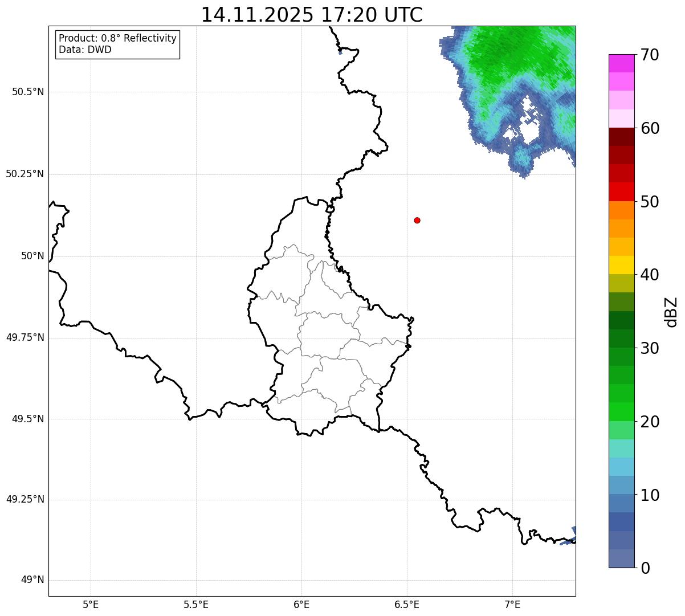685x616 pixels.
Task: Click the 49.75°N latitude label
Action: coord(25,337)
